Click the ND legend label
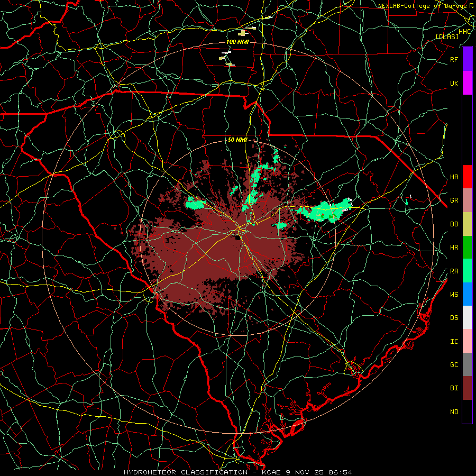 [454, 412]
